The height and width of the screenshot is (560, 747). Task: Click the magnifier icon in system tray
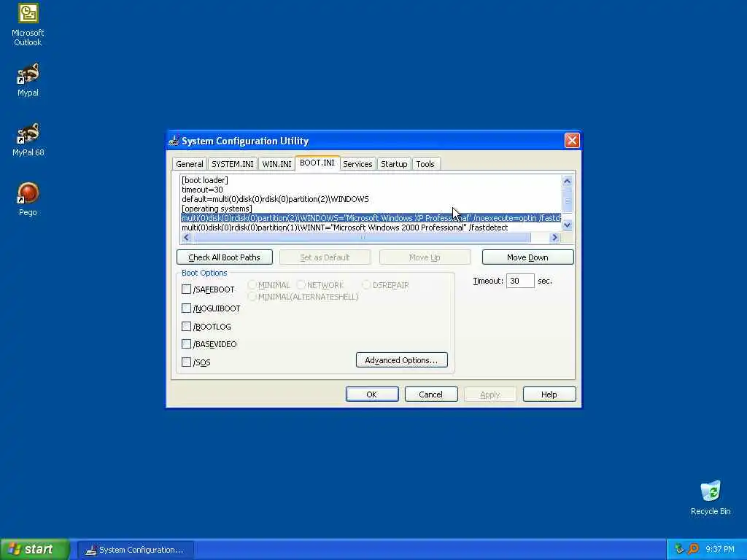coord(693,549)
